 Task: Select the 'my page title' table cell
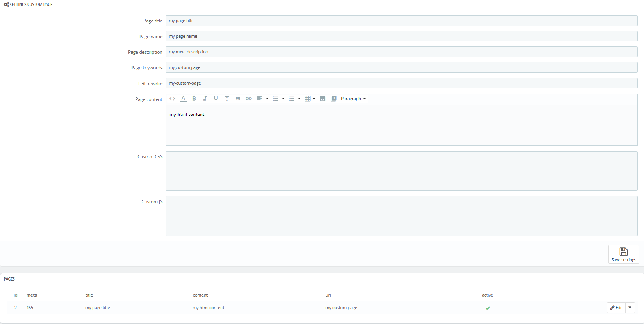coord(97,308)
